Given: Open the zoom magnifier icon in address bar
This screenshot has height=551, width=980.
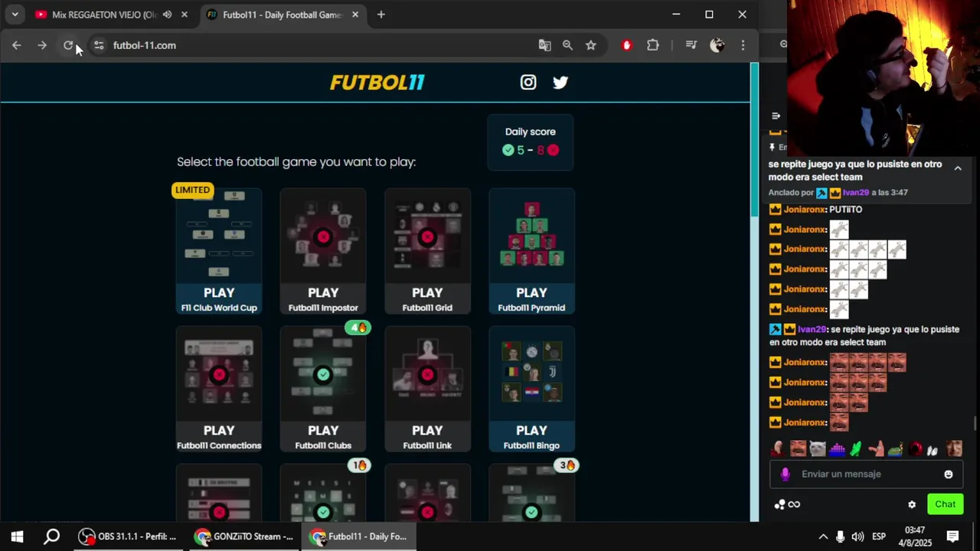Looking at the screenshot, I should pos(567,45).
